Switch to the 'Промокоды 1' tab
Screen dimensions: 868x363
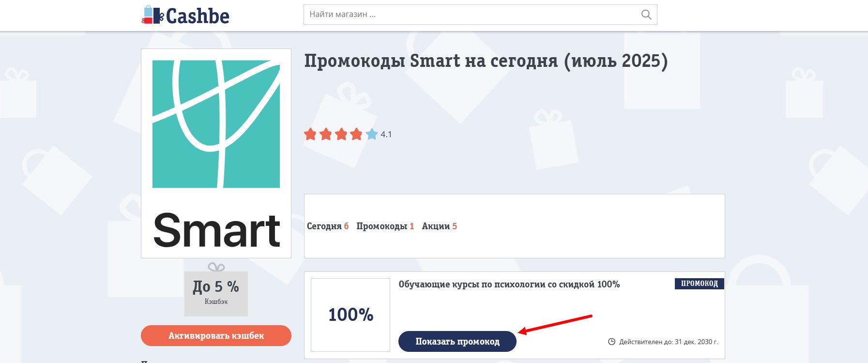point(385,226)
